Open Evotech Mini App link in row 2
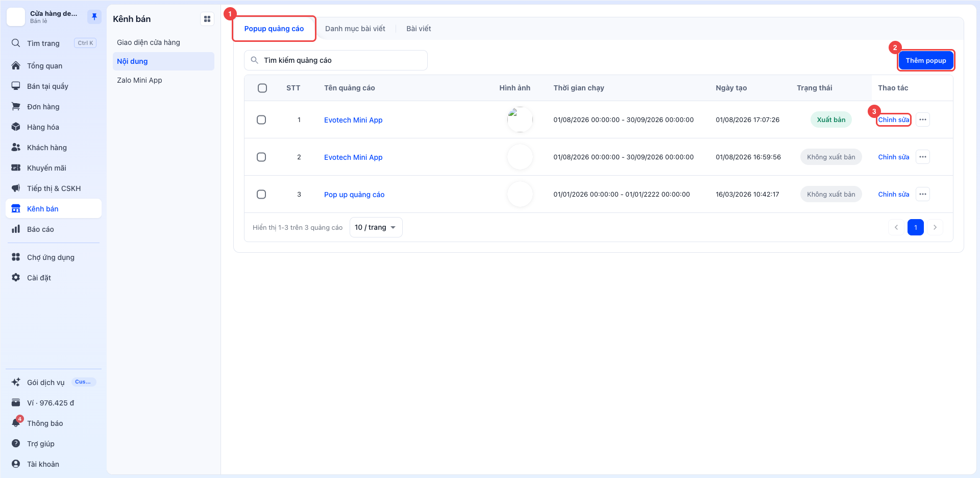This screenshot has height=478, width=980. click(353, 157)
